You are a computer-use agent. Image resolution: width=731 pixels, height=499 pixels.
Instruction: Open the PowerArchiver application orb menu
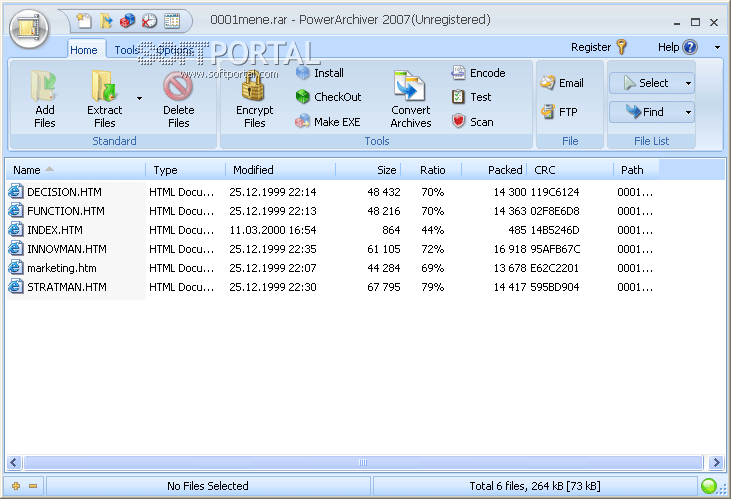pyautogui.click(x=29, y=29)
